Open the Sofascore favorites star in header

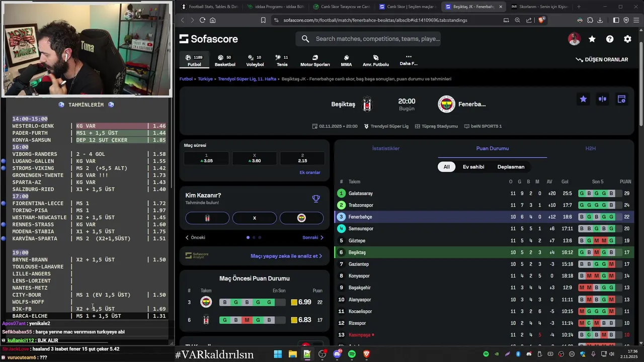click(x=592, y=39)
